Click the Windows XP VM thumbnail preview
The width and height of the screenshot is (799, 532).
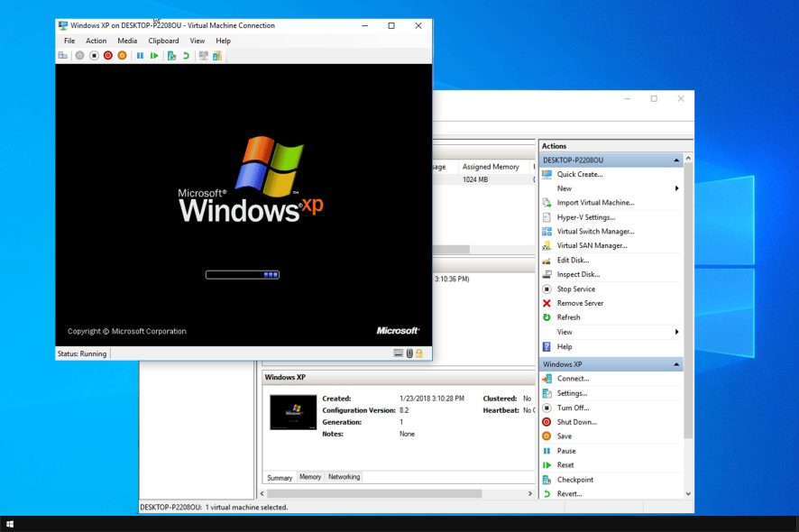[x=293, y=412]
